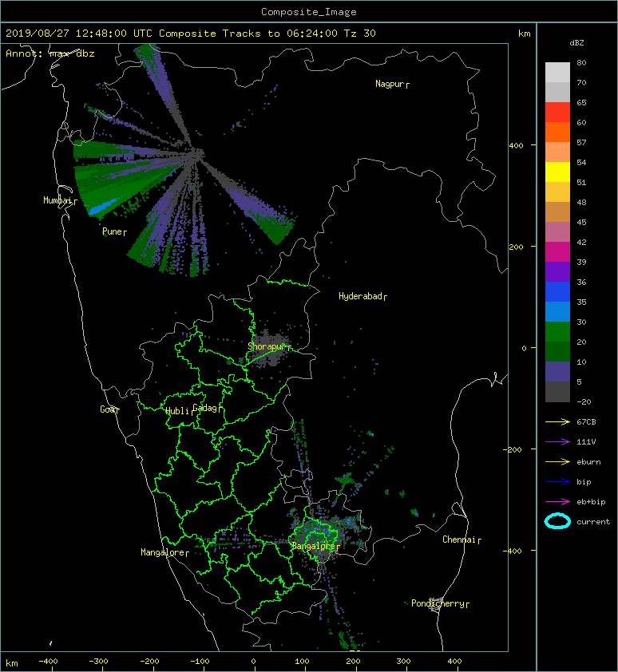
Task: Select the -200 tick on the right vertical axis
Action: 513,449
